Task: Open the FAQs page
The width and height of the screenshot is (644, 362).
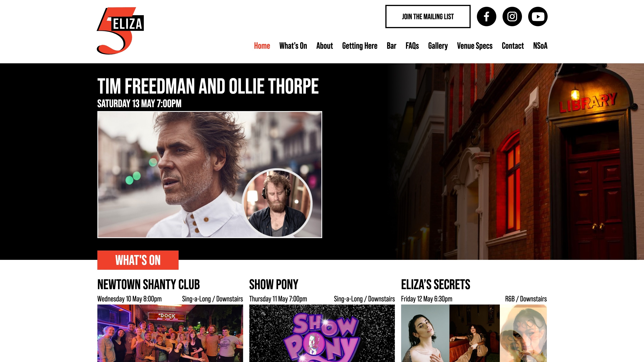Action: click(412, 46)
